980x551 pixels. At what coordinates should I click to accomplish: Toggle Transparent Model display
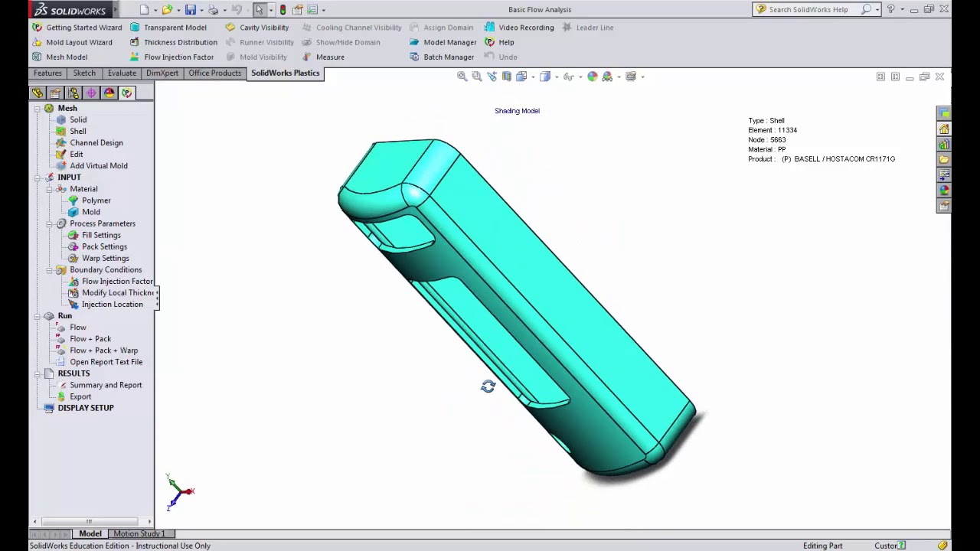168,28
